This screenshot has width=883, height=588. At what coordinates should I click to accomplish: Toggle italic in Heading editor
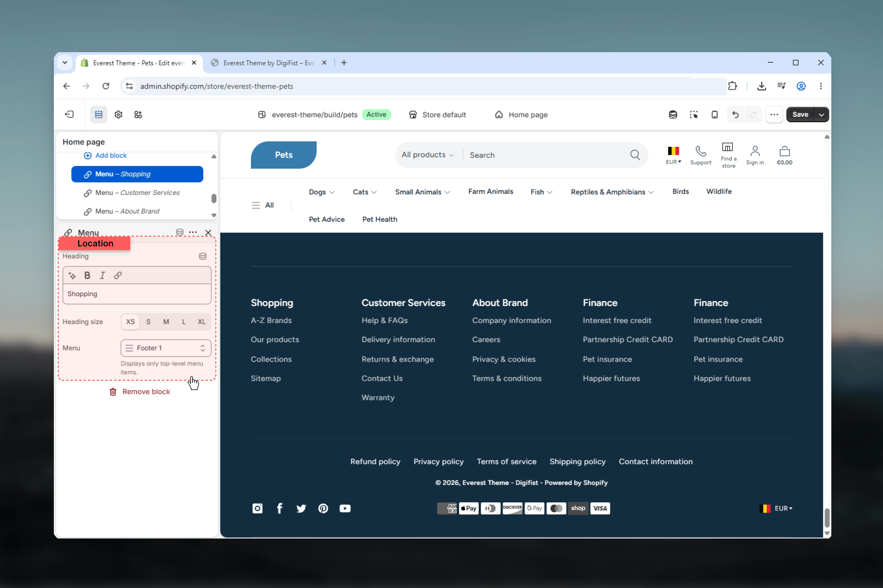click(102, 276)
